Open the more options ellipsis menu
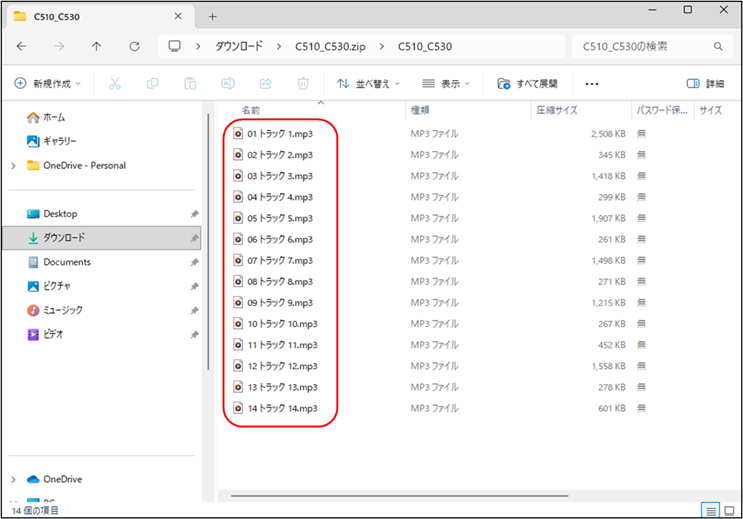743x519 pixels. [591, 84]
